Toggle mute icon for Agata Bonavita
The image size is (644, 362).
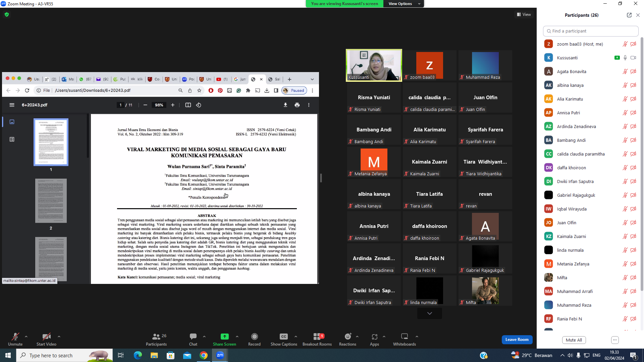click(625, 71)
